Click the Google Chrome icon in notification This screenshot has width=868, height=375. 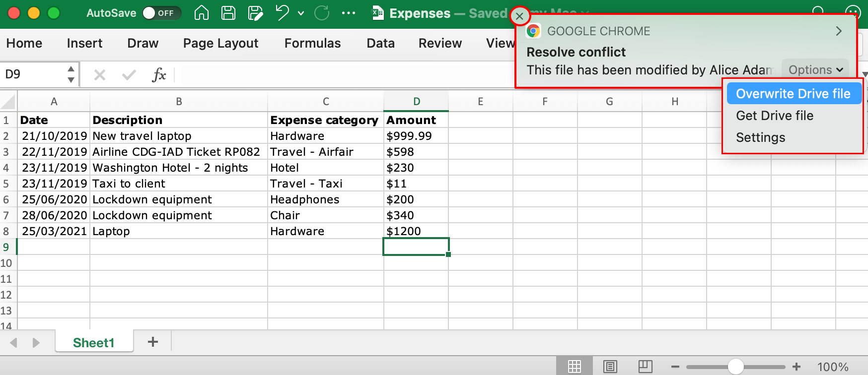[x=533, y=31]
